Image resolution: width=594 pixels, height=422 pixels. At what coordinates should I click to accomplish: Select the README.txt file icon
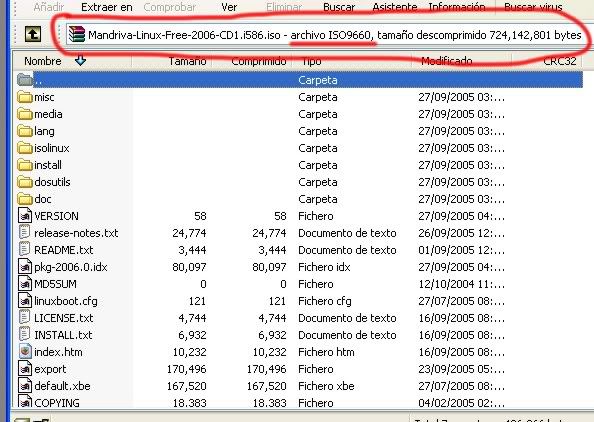click(x=25, y=250)
